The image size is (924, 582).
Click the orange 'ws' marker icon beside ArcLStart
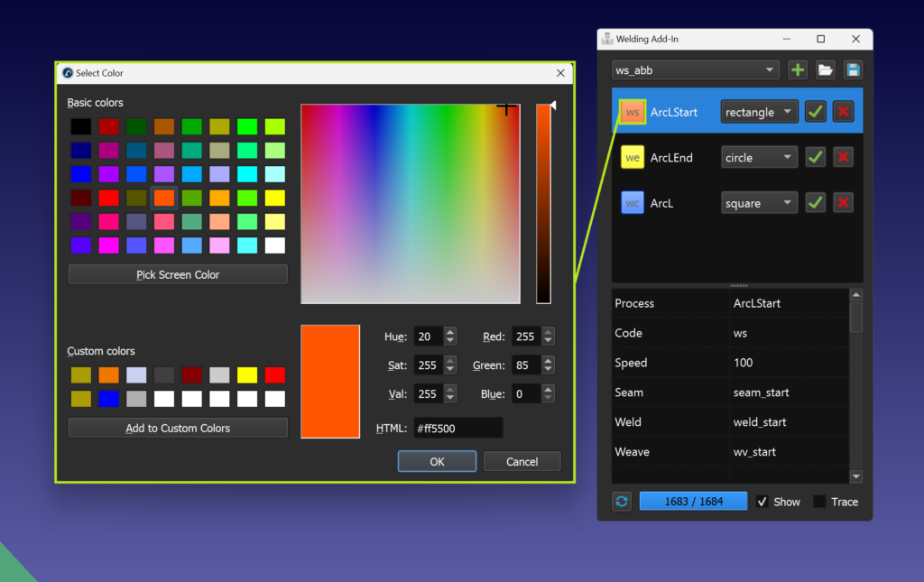[x=632, y=111]
